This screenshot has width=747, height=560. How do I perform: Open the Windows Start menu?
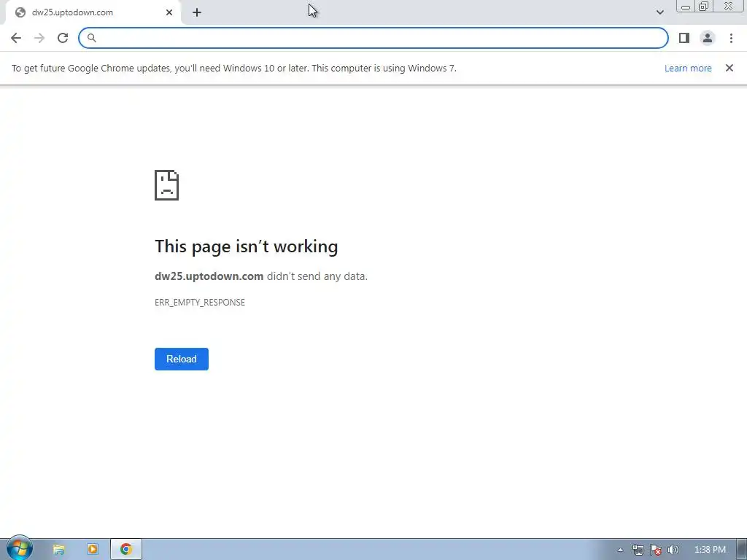pos(19,548)
